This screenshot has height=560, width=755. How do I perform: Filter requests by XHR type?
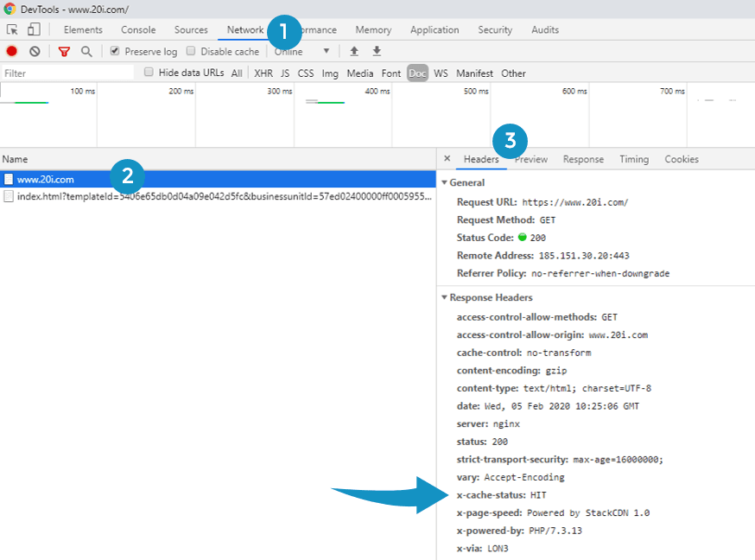263,73
